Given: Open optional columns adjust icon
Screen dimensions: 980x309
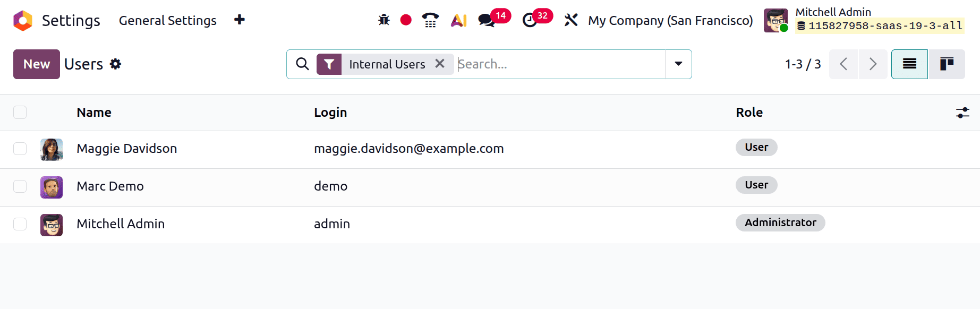Looking at the screenshot, I should (x=962, y=113).
